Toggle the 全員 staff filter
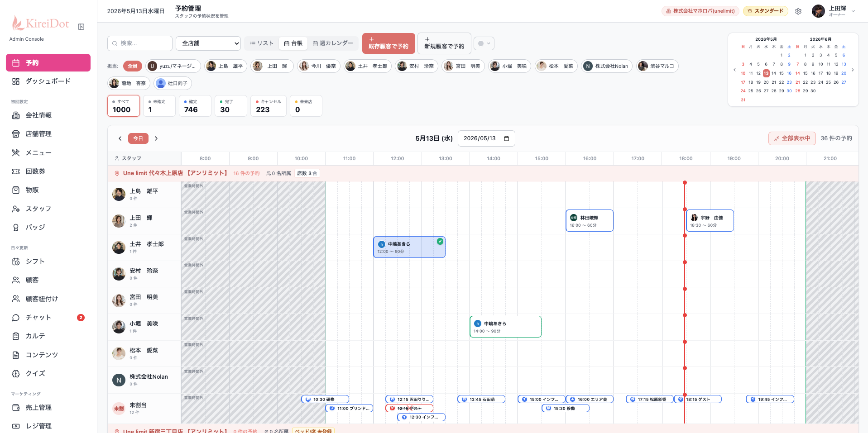The height and width of the screenshot is (433, 868). pos(133,66)
